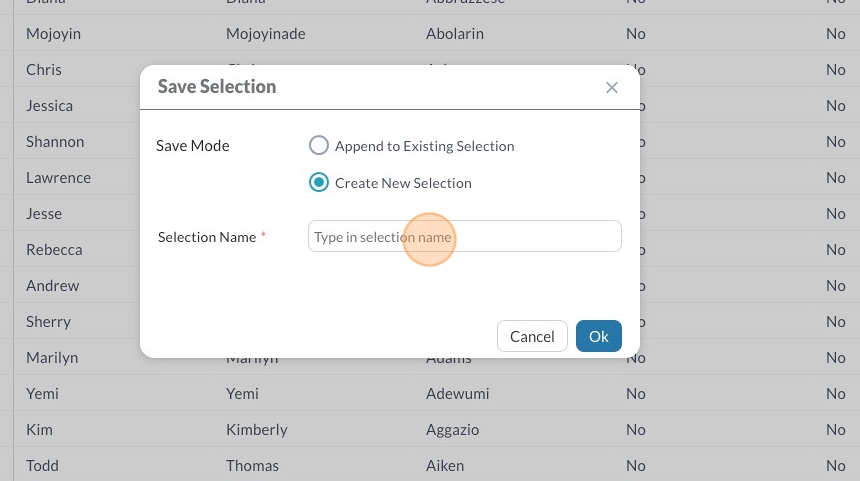The height and width of the screenshot is (481, 860).
Task: Focus the Selection Name text field
Action: click(464, 237)
